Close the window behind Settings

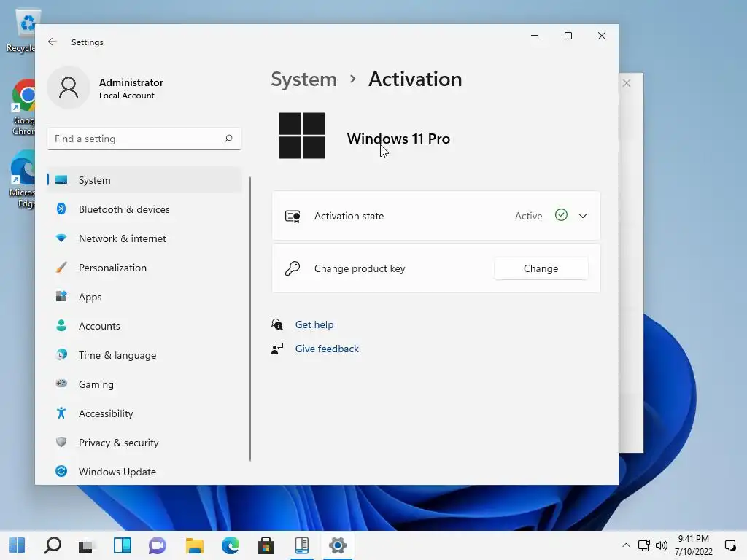tap(627, 83)
